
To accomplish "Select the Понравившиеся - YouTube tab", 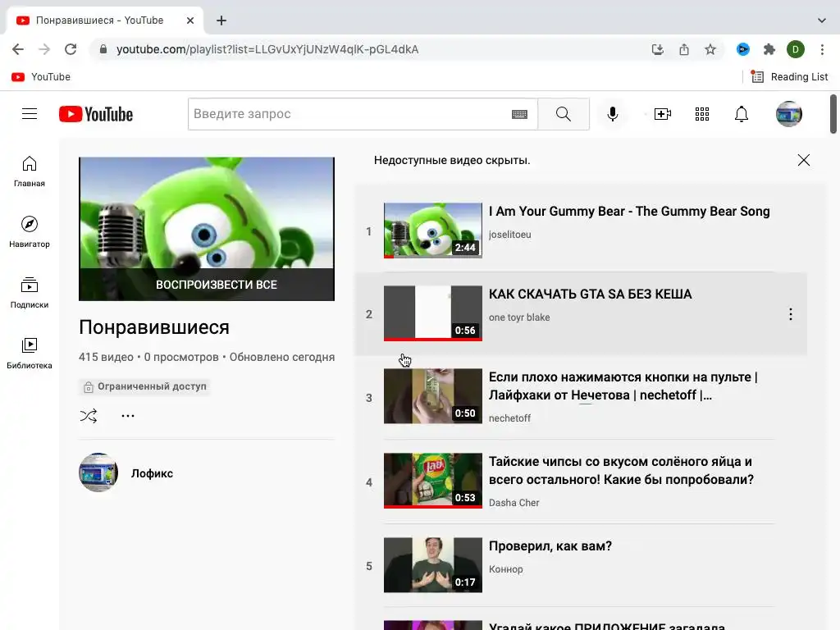I will (x=104, y=21).
